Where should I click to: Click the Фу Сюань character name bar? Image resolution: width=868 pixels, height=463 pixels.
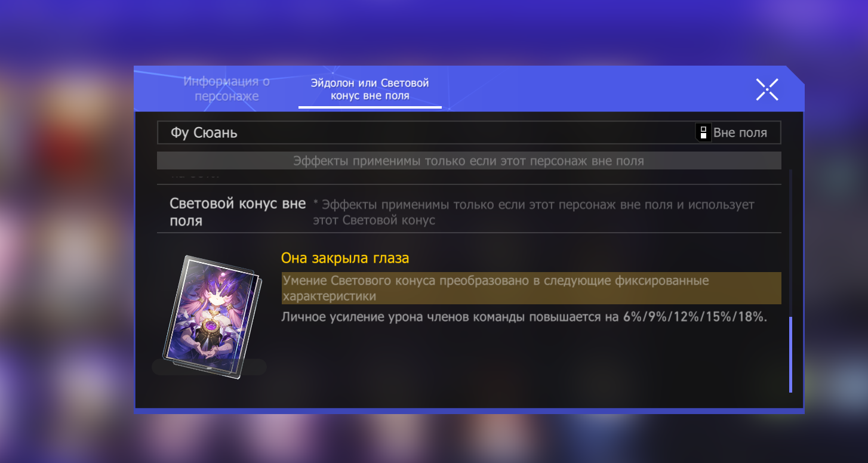coord(469,132)
